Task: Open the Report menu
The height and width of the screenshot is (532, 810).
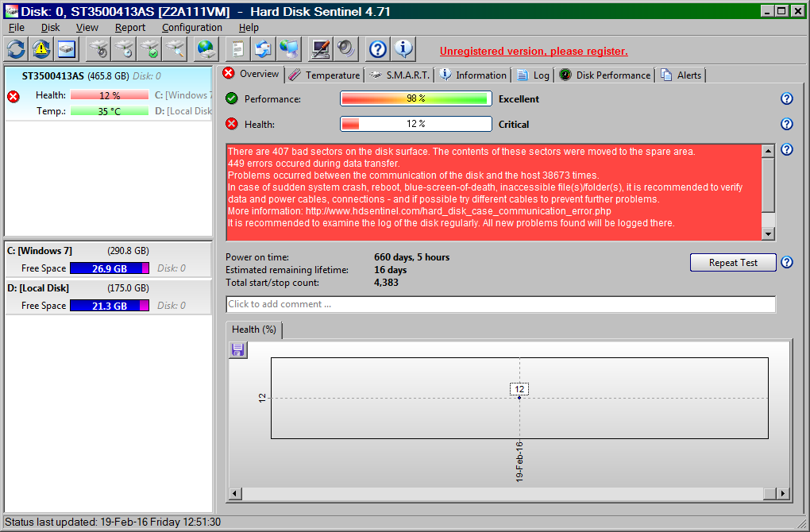Action: tap(130, 27)
